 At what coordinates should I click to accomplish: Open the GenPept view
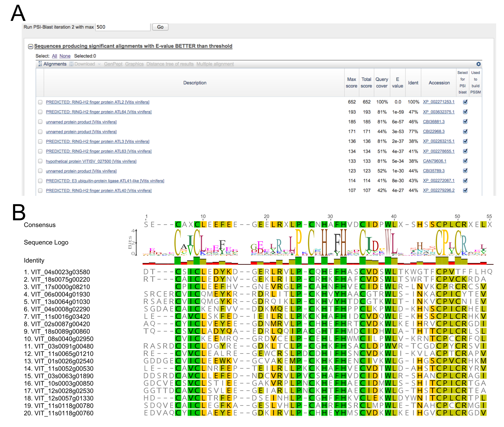[x=113, y=64]
